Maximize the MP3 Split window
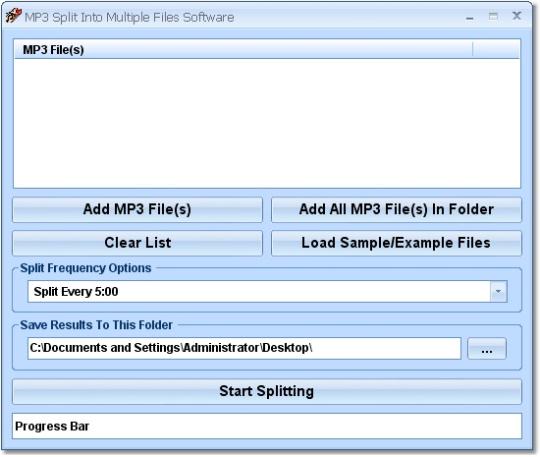The width and height of the screenshot is (540, 457). (x=493, y=16)
